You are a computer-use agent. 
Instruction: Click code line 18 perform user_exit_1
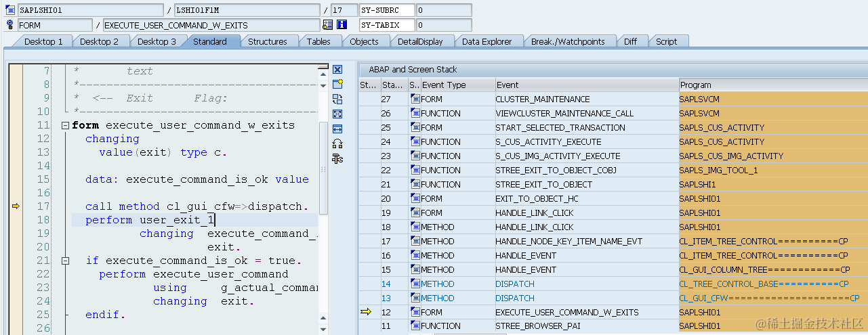[150, 220]
